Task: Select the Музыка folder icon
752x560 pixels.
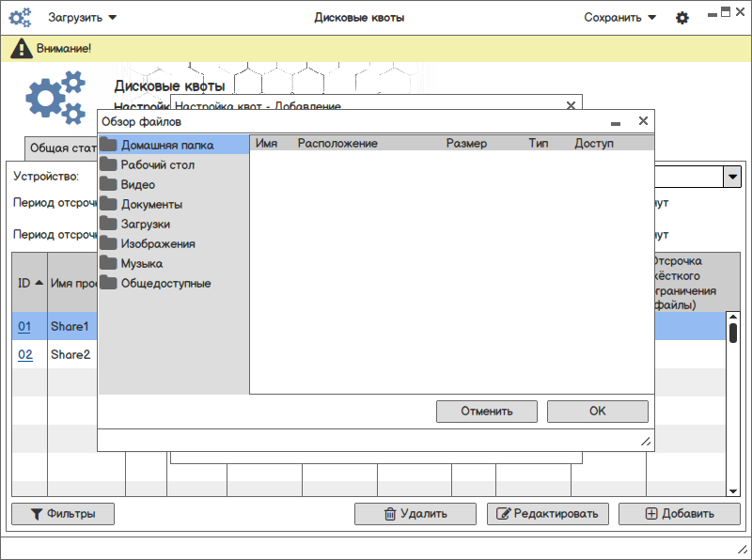Action: pyautogui.click(x=108, y=263)
